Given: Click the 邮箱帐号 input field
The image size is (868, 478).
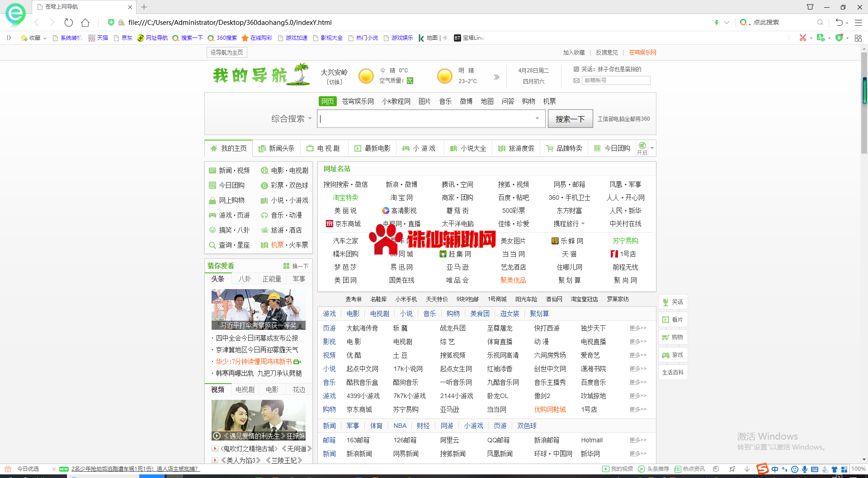Looking at the screenshot, I should [x=616, y=80].
